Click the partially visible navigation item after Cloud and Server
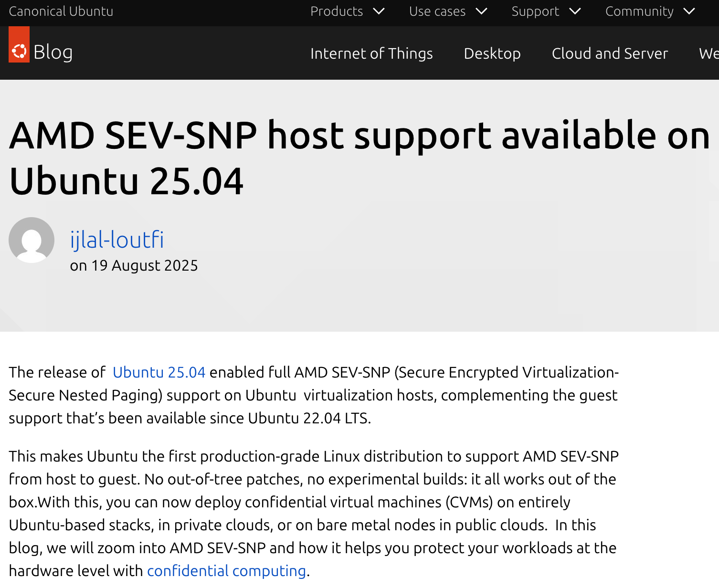Viewport: 719px width, 588px height. (709, 53)
